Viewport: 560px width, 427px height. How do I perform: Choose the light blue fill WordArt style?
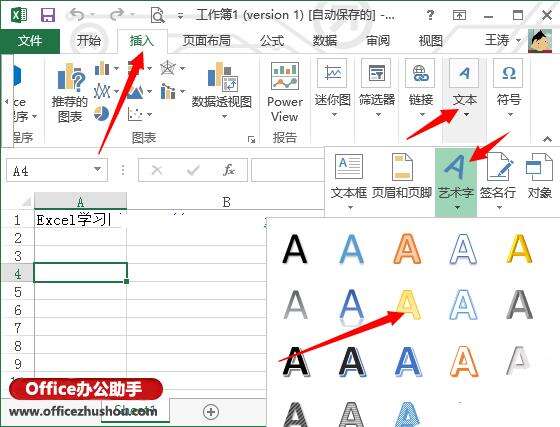tap(351, 249)
